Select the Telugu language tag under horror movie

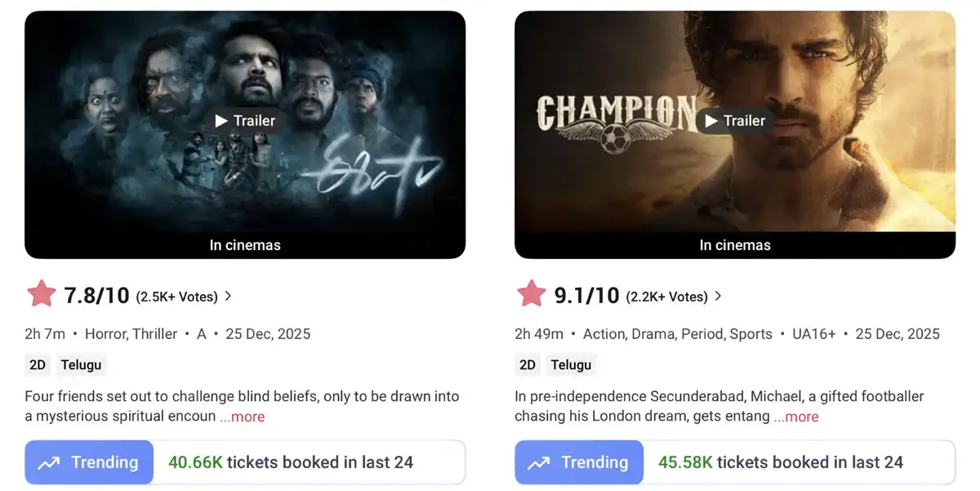(x=81, y=364)
